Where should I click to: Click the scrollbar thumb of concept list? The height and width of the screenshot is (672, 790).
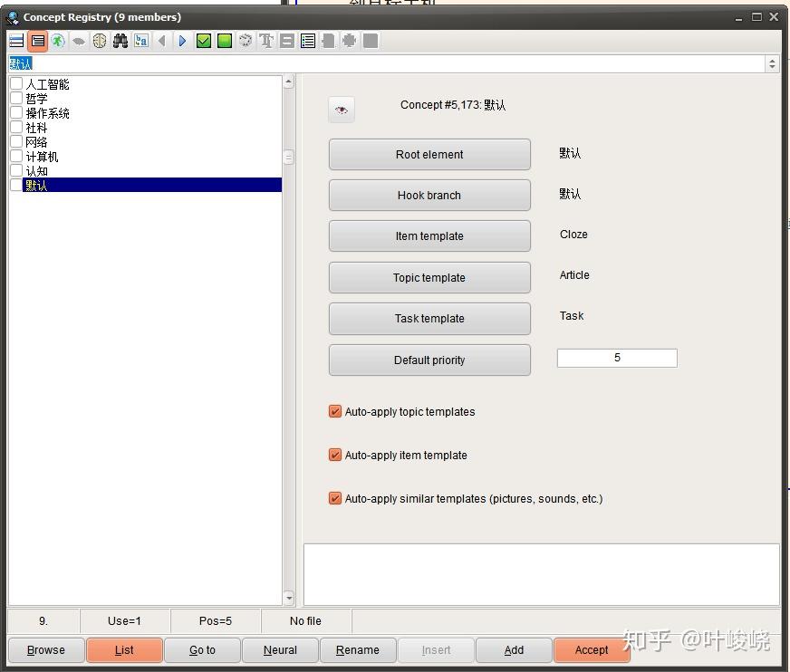(289, 158)
